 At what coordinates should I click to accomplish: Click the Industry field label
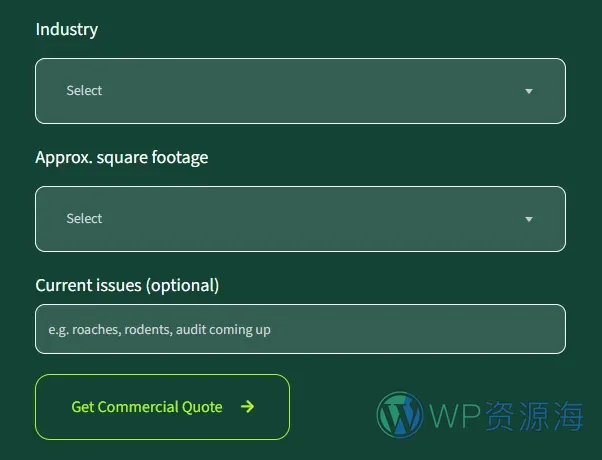point(67,30)
